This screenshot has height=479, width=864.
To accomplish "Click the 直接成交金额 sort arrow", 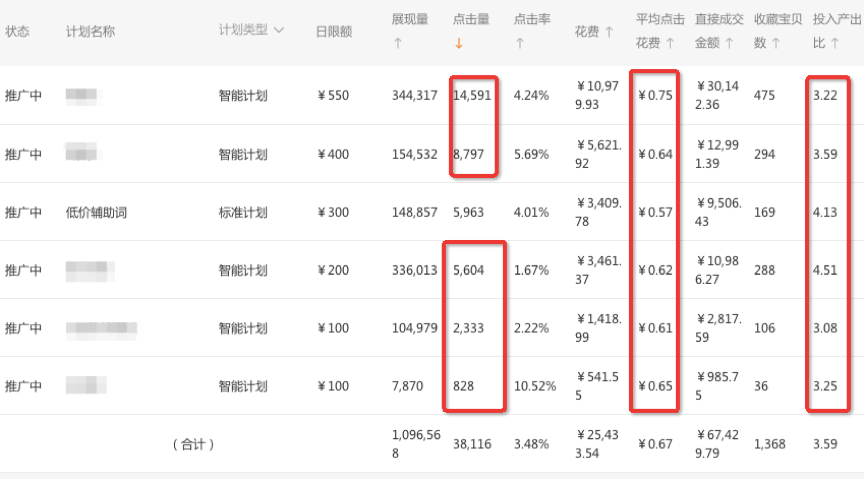I will tap(729, 43).
